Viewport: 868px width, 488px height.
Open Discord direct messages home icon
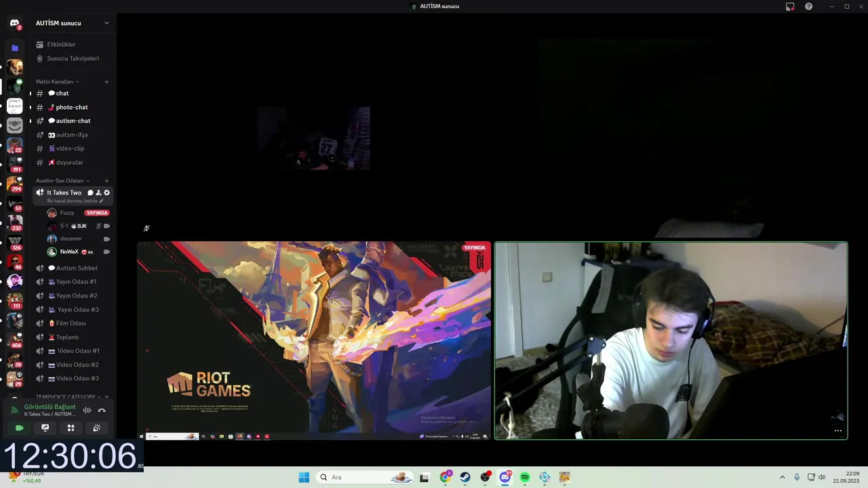(x=14, y=23)
